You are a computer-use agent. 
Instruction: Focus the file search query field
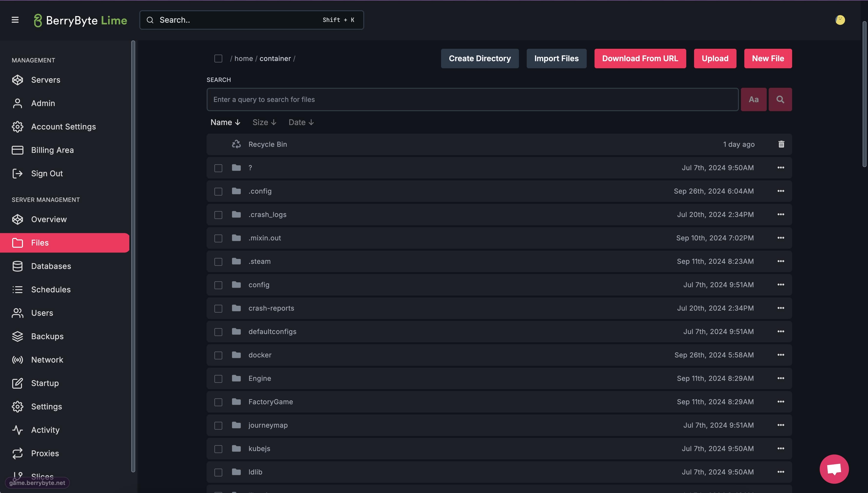(472, 99)
